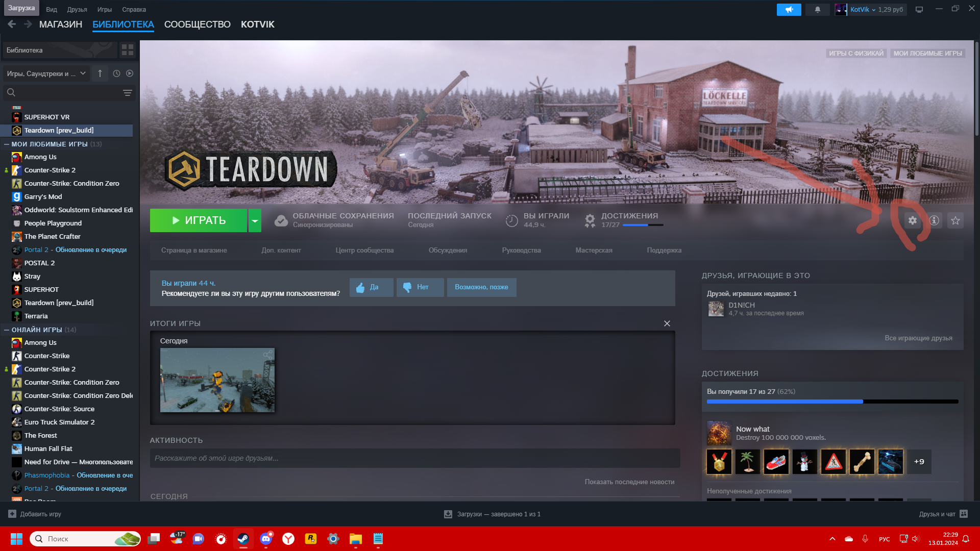
Task: Open the СООБЩЕСТВО tab
Action: coord(197,24)
